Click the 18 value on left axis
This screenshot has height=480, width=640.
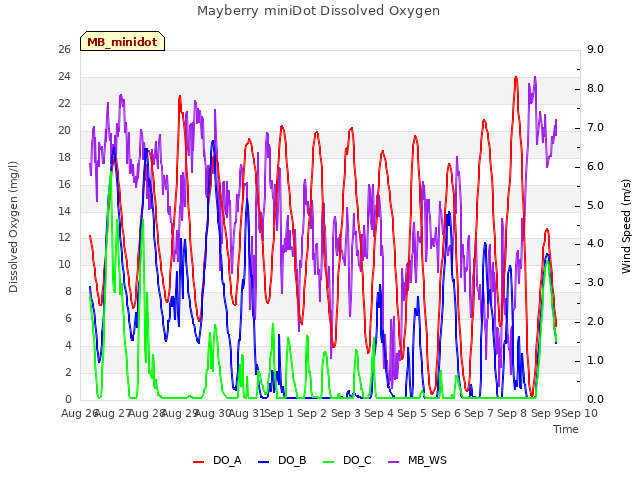pos(64,157)
